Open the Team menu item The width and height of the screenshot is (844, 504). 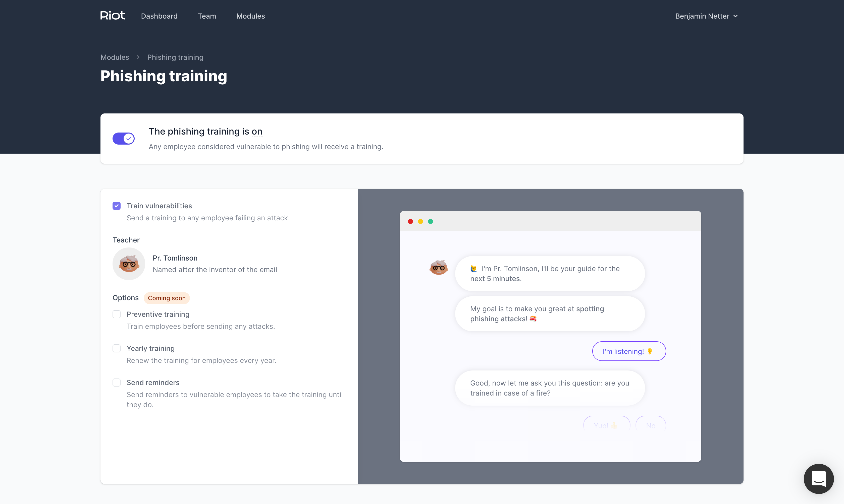[207, 16]
